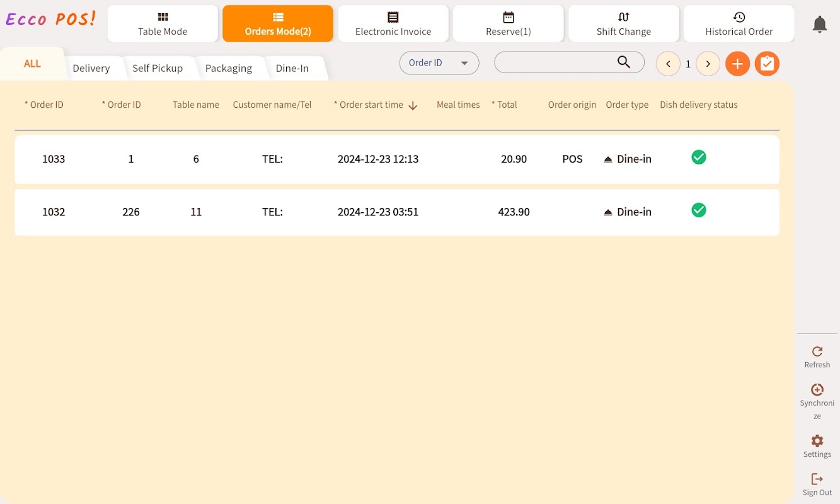Select Orders Mode(2) tab
The height and width of the screenshot is (504, 840).
pyautogui.click(x=278, y=24)
